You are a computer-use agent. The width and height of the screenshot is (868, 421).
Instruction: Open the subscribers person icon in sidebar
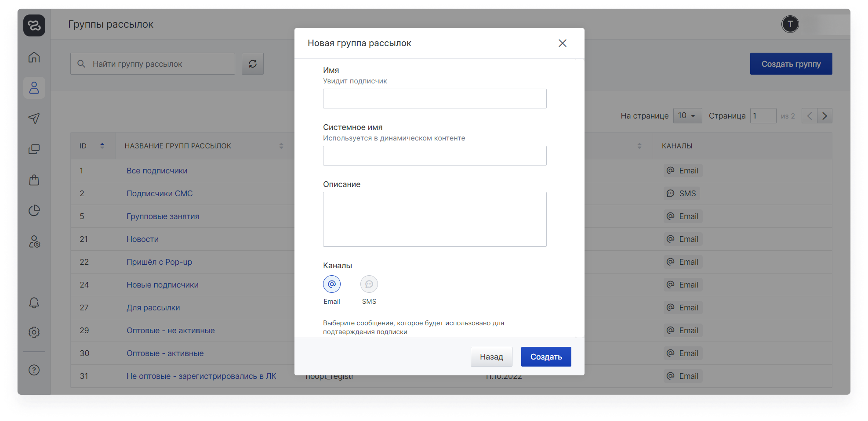34,88
